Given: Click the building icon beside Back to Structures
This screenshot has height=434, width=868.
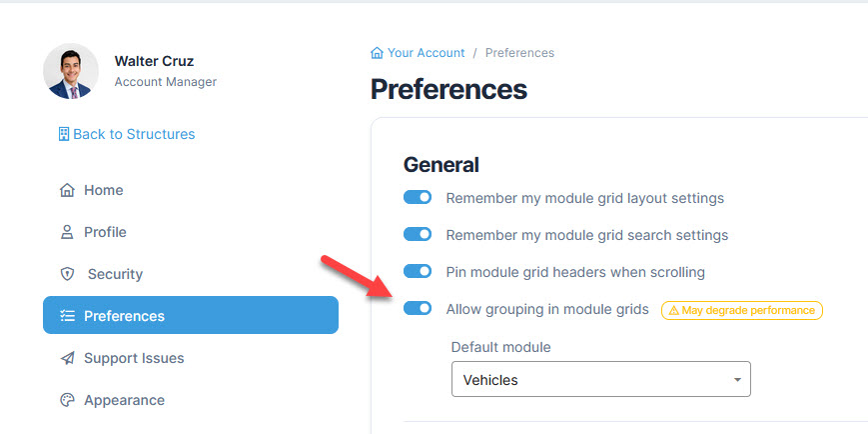Looking at the screenshot, I should 64,134.
